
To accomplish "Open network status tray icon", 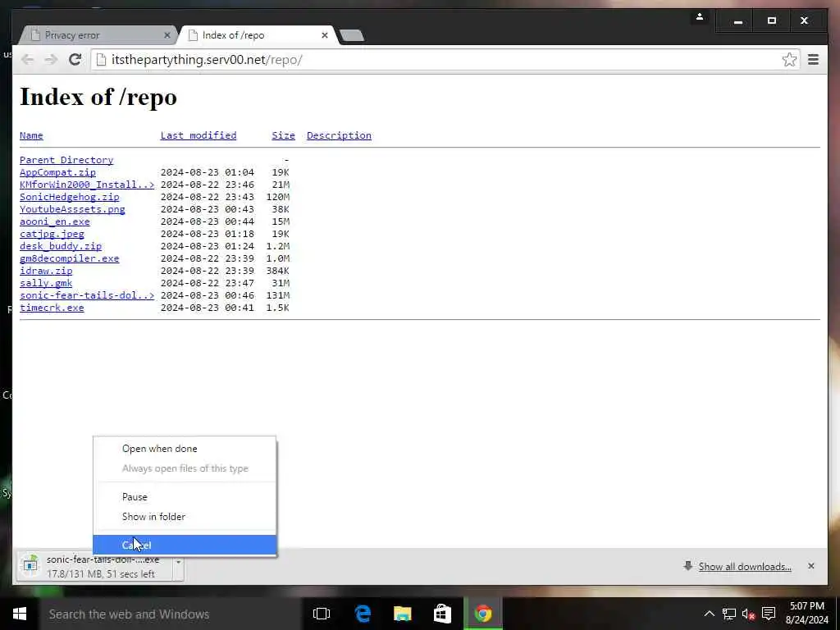I will tap(729, 614).
